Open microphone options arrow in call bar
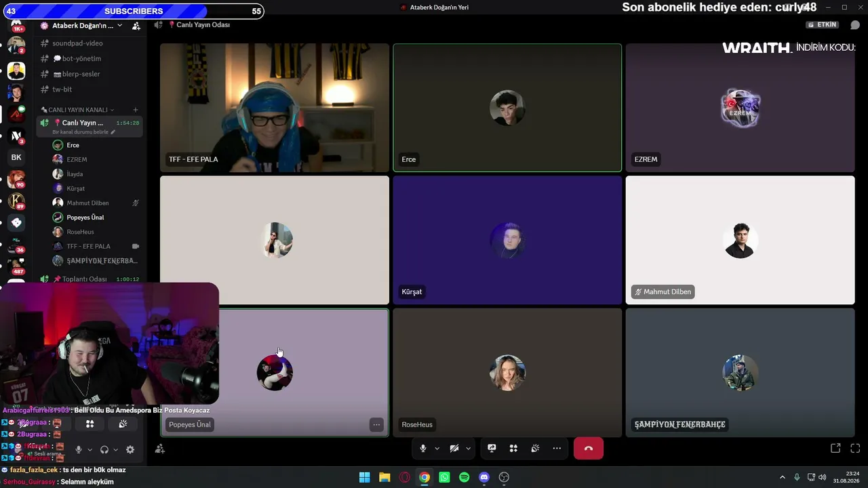The height and width of the screenshot is (488, 868). [437, 449]
